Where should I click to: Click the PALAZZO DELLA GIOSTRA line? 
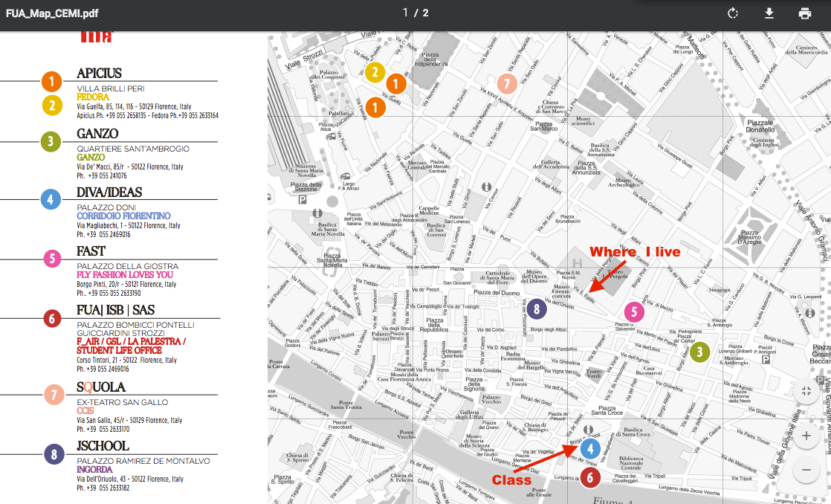127,266
